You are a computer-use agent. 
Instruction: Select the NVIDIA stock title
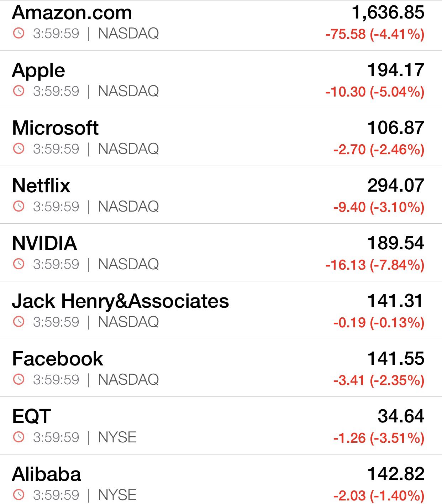(44, 243)
